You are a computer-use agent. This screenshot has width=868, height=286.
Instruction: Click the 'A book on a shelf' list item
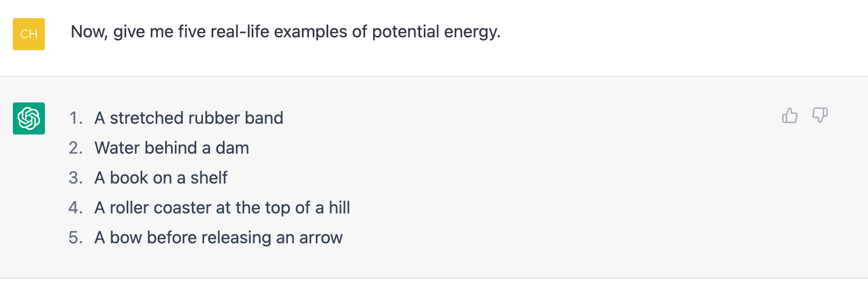tap(161, 178)
